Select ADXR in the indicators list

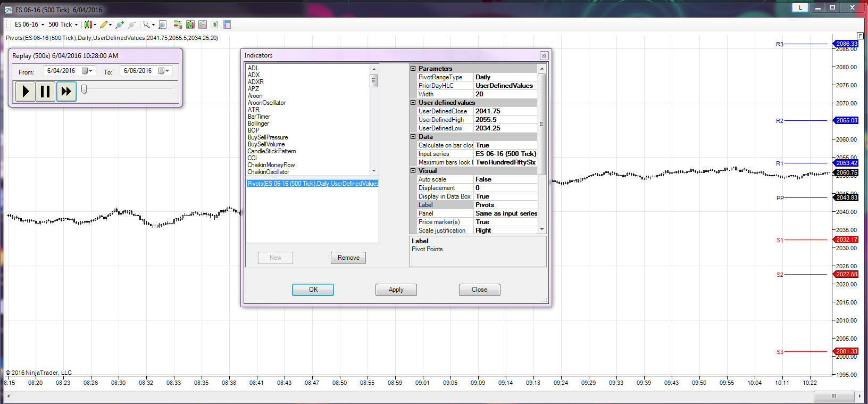click(x=256, y=82)
